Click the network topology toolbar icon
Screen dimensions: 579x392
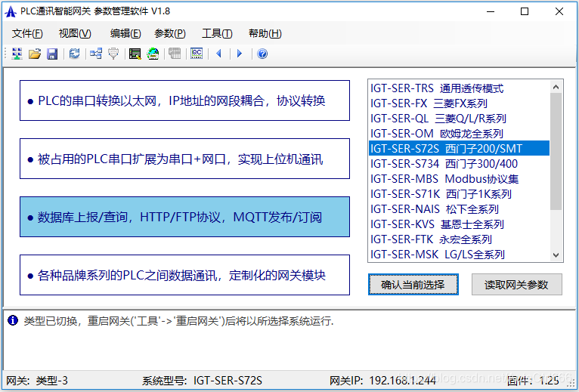point(96,54)
